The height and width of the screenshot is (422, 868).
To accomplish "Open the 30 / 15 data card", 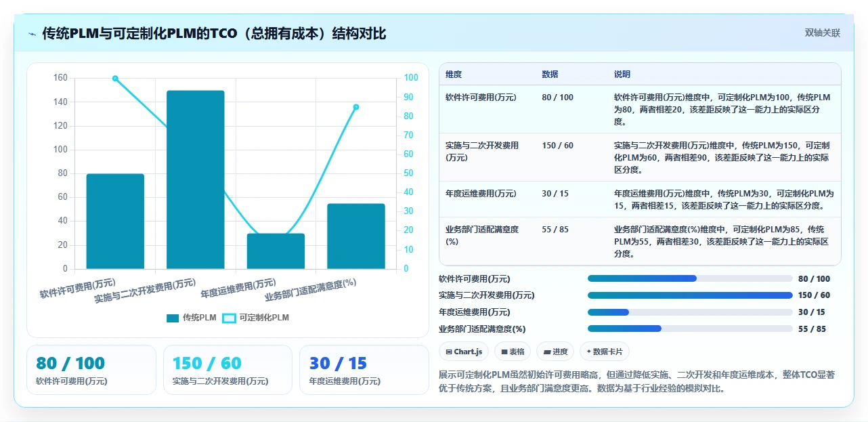I will pyautogui.click(x=364, y=370).
